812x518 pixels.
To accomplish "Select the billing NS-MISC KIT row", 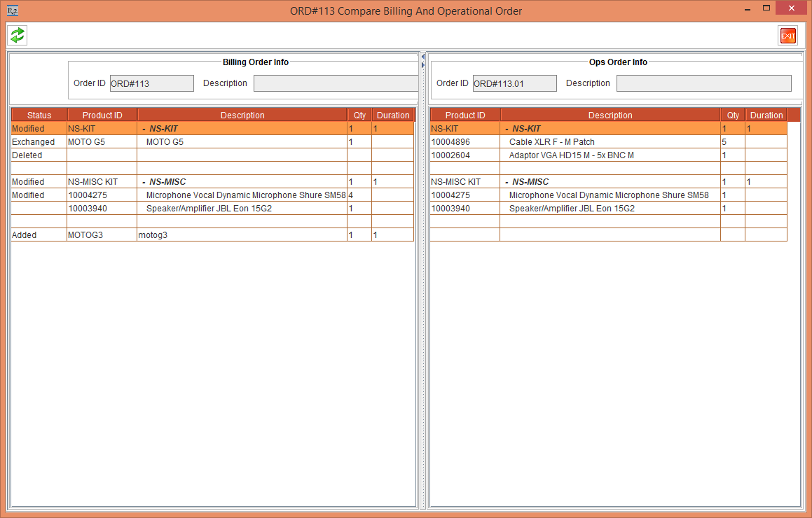I will (210, 182).
